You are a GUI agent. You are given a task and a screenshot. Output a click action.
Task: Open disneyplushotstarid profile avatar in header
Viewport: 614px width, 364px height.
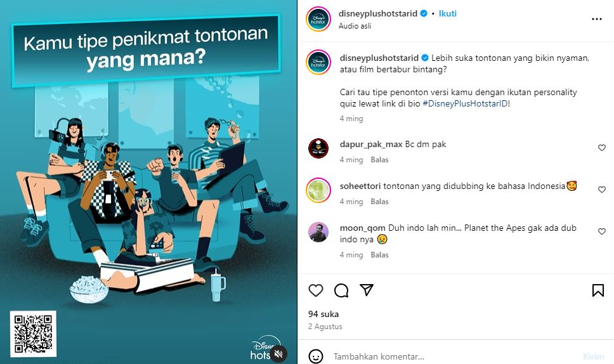318,19
